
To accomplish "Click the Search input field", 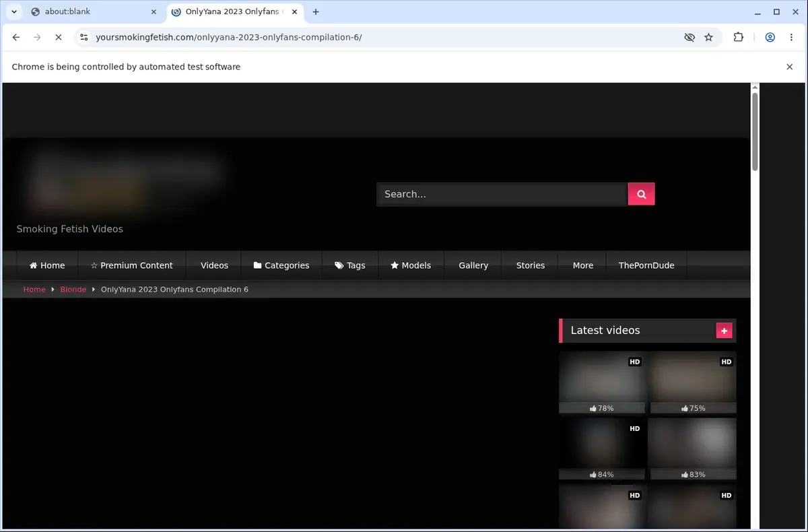I will tap(502, 194).
